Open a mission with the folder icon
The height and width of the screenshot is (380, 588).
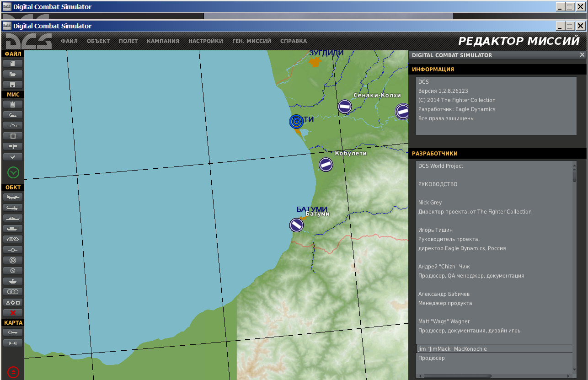[x=13, y=74]
